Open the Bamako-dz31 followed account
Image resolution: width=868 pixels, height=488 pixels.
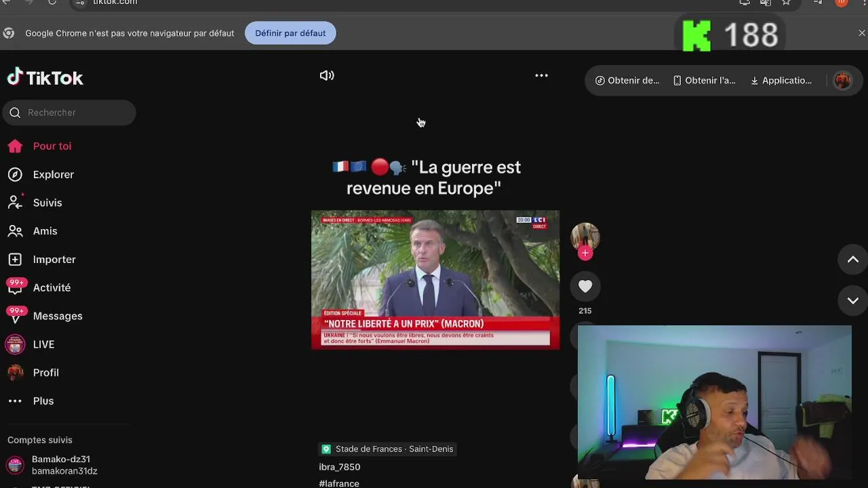64,465
